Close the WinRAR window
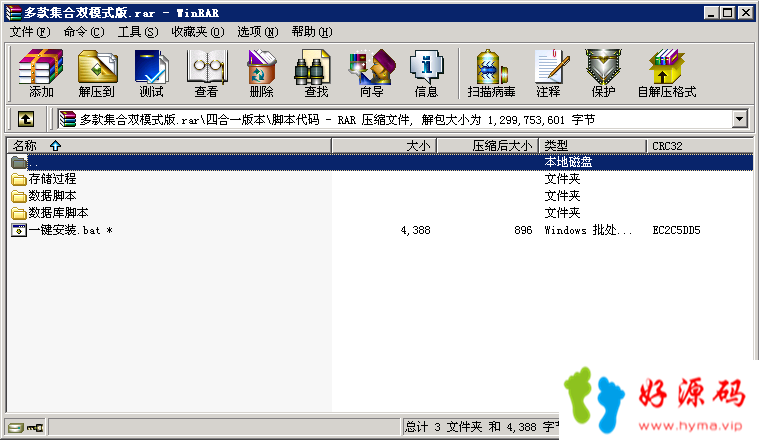This screenshot has height=440, width=759. click(745, 13)
